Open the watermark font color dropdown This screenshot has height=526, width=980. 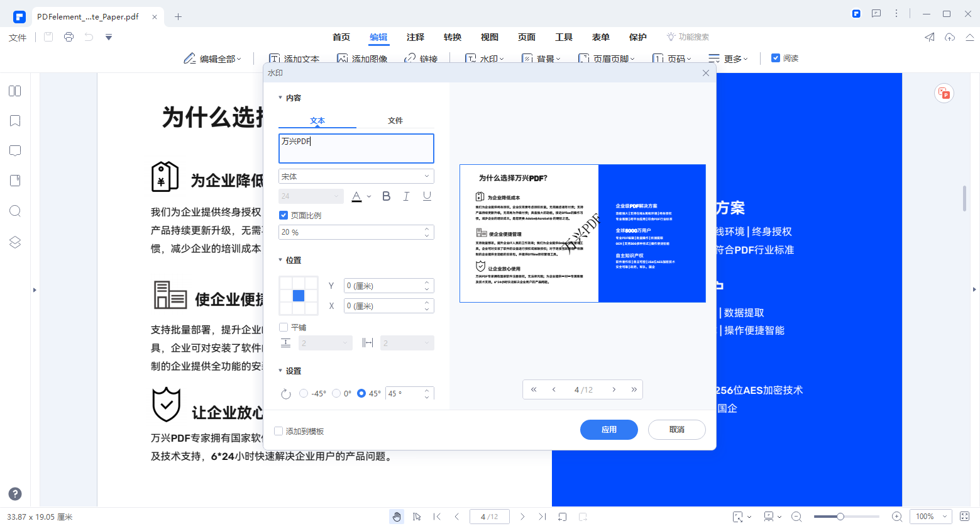(x=362, y=196)
